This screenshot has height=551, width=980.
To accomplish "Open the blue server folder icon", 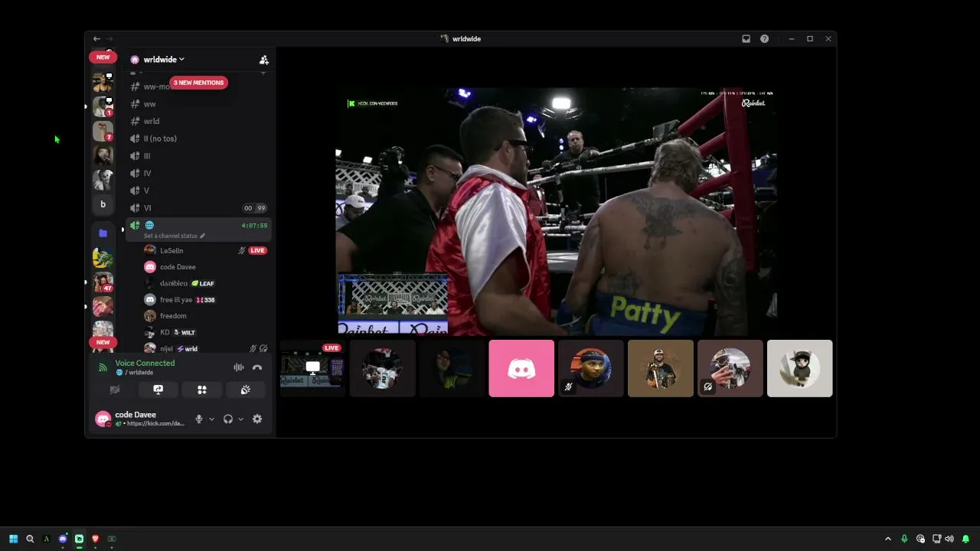I will pyautogui.click(x=103, y=233).
